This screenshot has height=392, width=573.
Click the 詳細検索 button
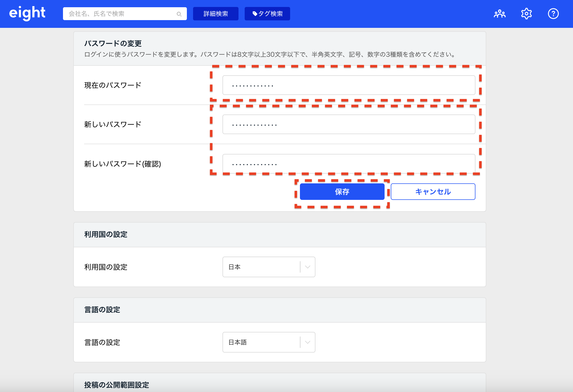click(x=216, y=14)
